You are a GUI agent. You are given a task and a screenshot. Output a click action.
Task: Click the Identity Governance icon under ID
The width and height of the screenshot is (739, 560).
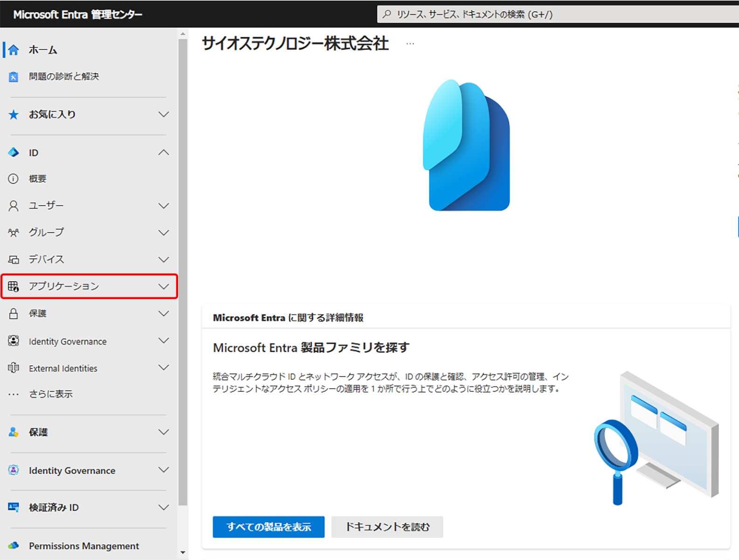14,341
